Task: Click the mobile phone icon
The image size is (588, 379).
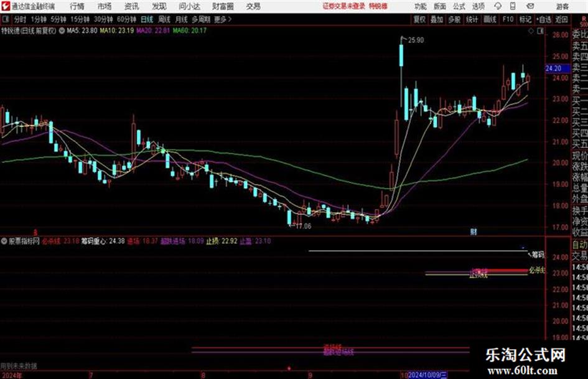Action: (x=513, y=6)
